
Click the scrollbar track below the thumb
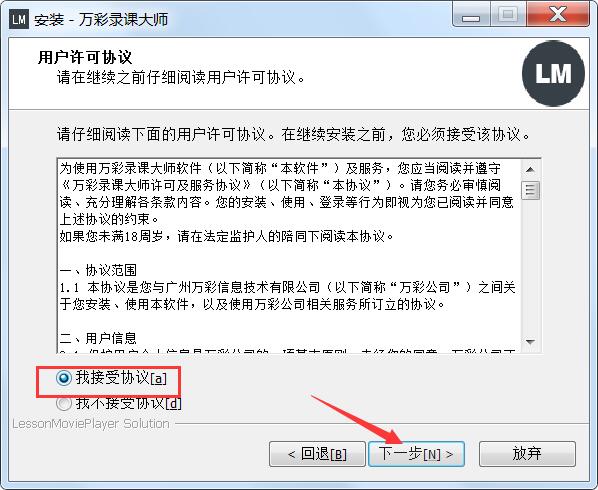pyautogui.click(x=530, y=266)
